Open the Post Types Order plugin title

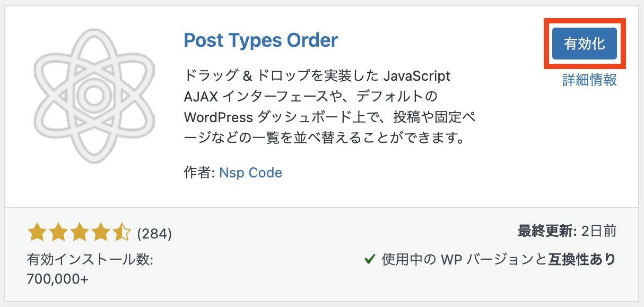[260, 40]
